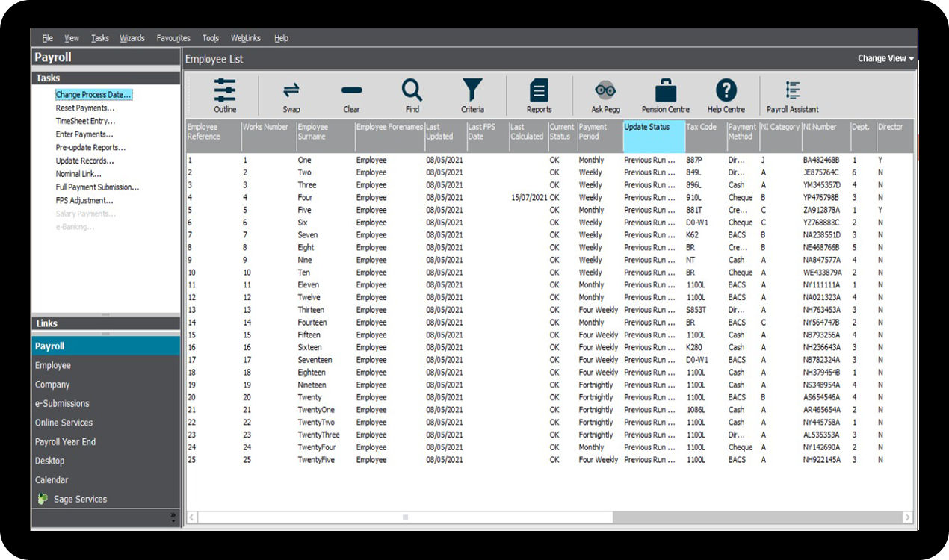The height and width of the screenshot is (560, 949).
Task: Click the Outline toolbar icon
Action: tap(225, 91)
